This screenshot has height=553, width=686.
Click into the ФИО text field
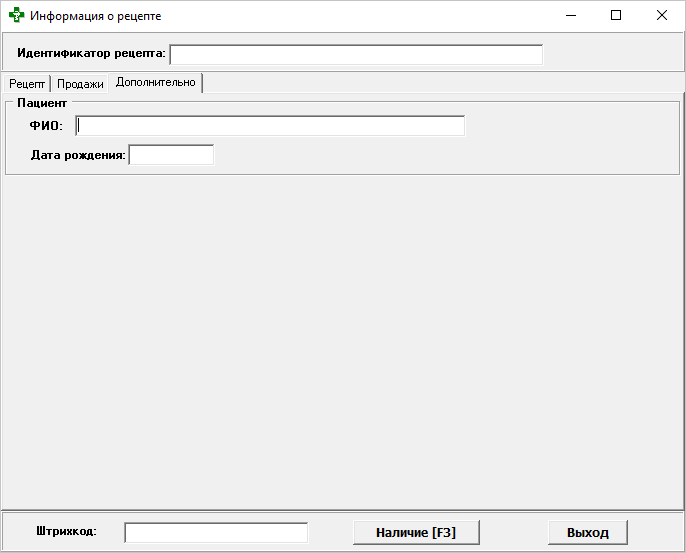[270, 126]
